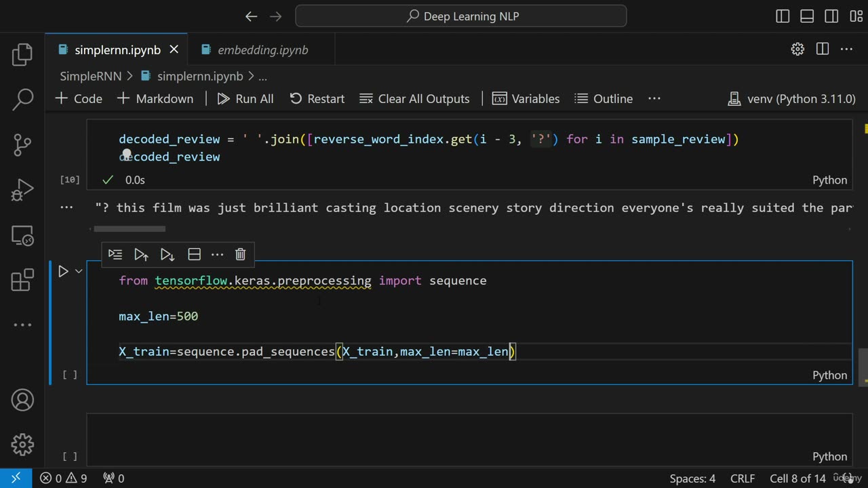Open Problems via errors and warnings indicator
868x488 pixels.
pos(64,479)
